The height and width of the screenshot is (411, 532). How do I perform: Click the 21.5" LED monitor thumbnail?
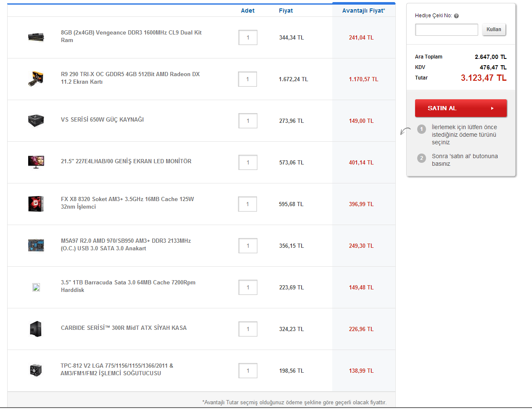pyautogui.click(x=36, y=162)
